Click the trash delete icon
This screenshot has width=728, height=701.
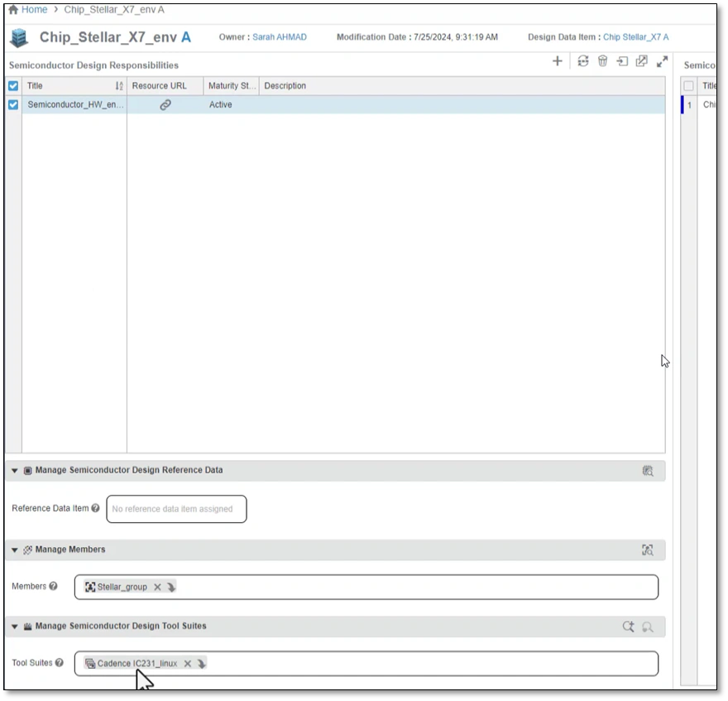tap(602, 61)
